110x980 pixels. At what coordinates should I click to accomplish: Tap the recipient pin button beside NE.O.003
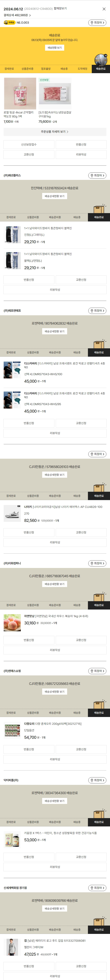click(97, 23)
